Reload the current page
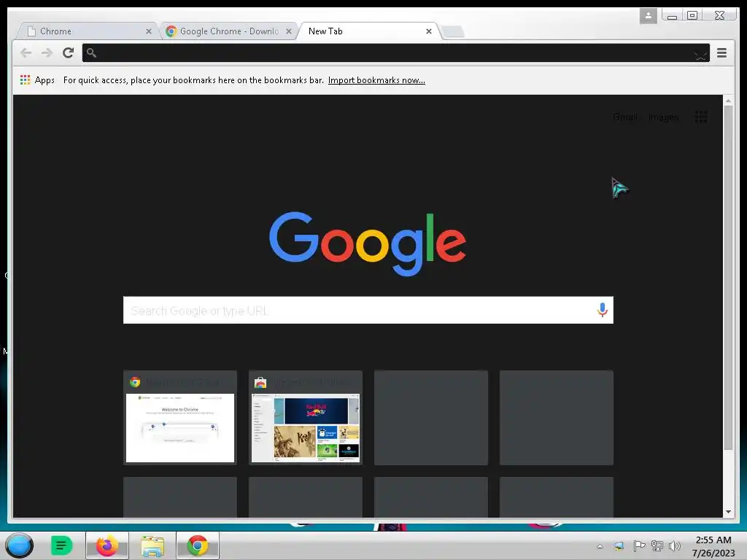This screenshot has height=560, width=747. [68, 52]
